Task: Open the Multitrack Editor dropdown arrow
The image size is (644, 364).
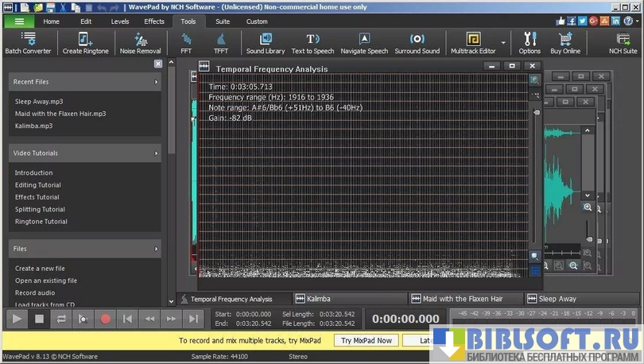Action: [x=503, y=43]
